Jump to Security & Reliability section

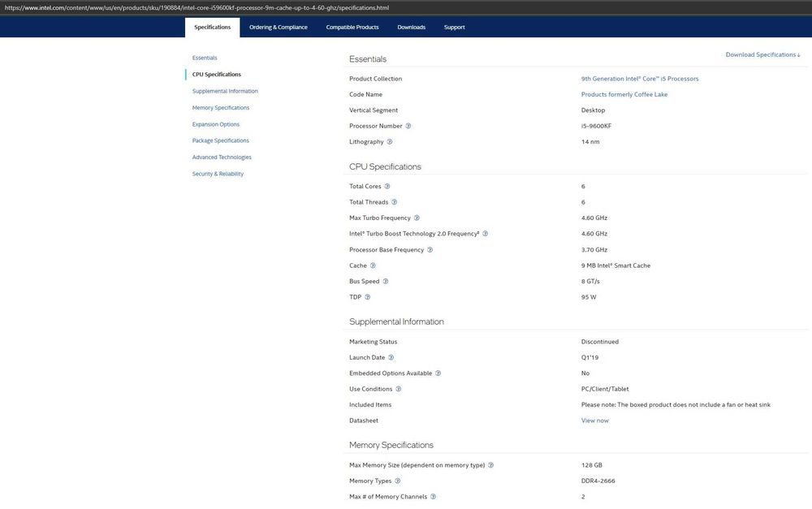point(218,174)
